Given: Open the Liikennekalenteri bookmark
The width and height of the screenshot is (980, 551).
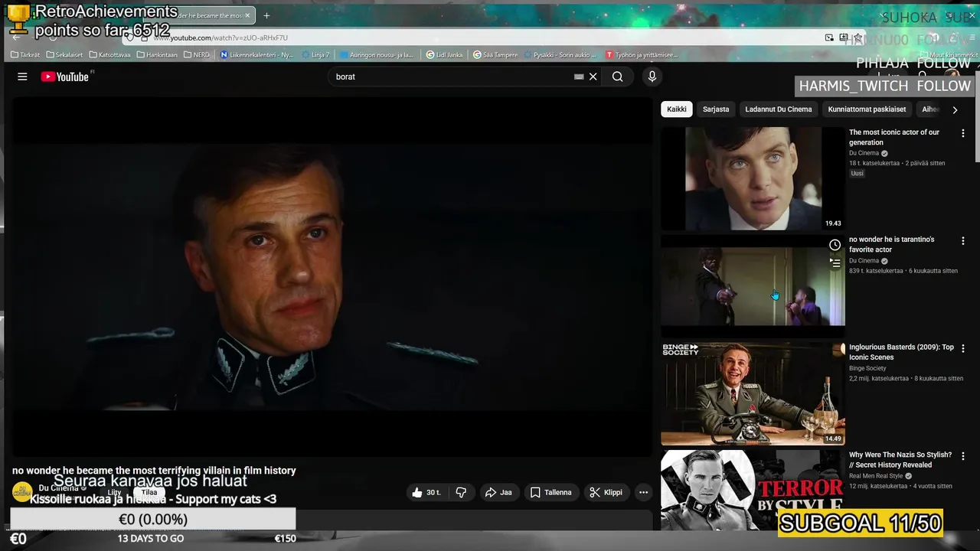Looking at the screenshot, I should pyautogui.click(x=256, y=55).
